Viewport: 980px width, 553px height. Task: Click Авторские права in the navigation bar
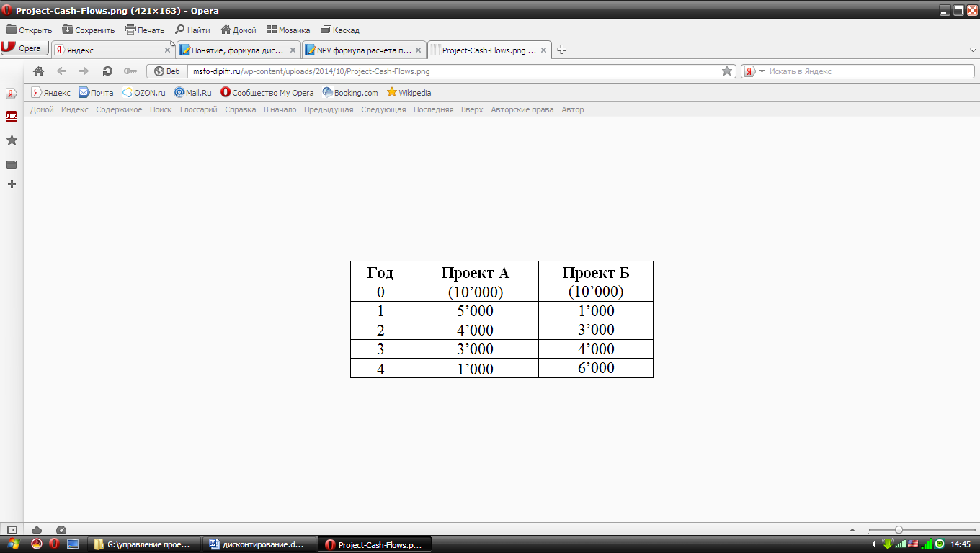click(522, 109)
